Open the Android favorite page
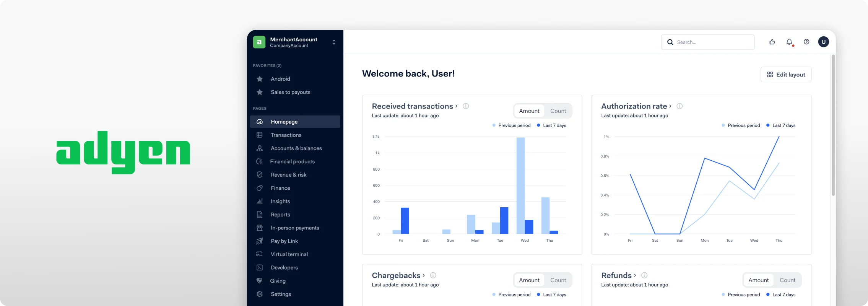The height and width of the screenshot is (306, 868). (x=280, y=79)
